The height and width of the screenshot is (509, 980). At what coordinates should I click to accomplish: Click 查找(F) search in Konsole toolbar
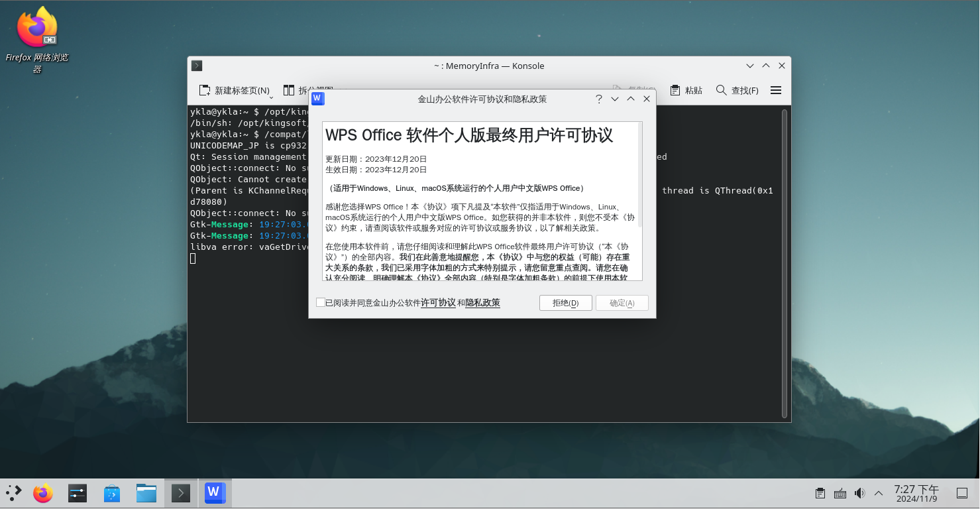coord(737,90)
